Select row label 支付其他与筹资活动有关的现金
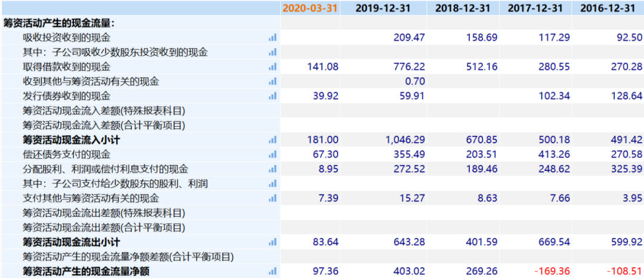The height and width of the screenshot is (278, 644). pyautogui.click(x=91, y=198)
